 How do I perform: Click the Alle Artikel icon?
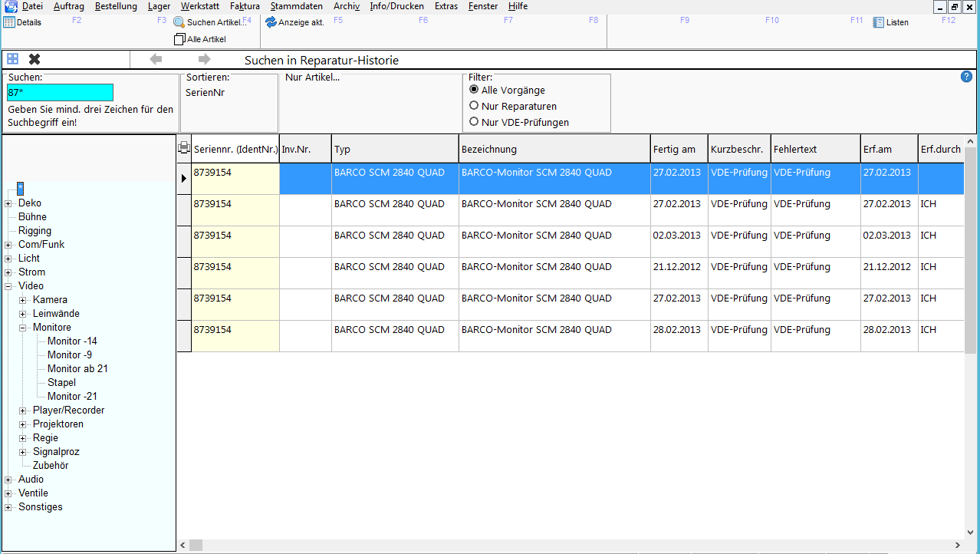point(180,39)
